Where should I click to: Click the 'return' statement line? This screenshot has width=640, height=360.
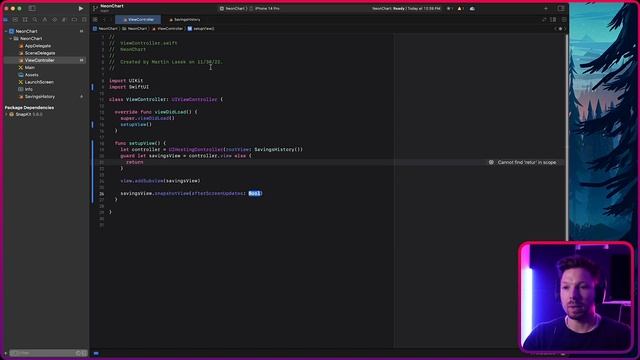135,162
